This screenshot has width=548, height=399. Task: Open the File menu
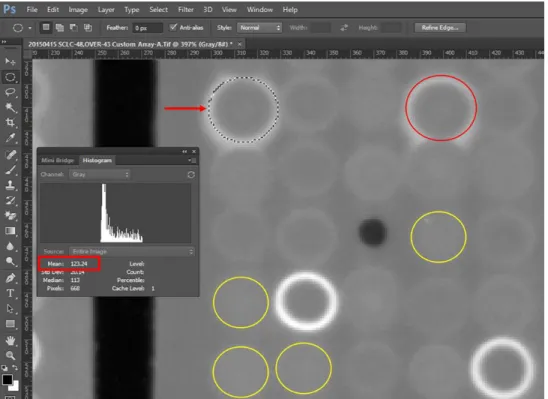click(x=32, y=9)
